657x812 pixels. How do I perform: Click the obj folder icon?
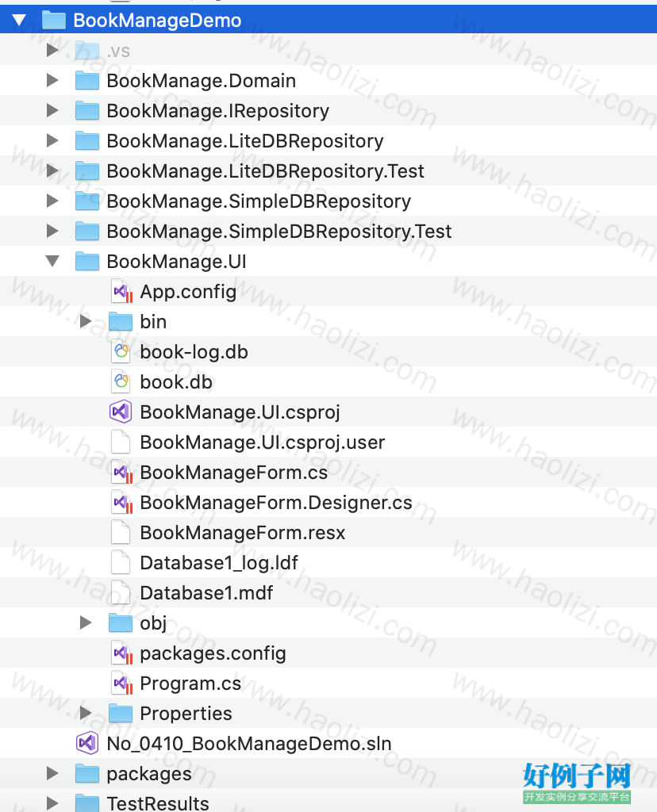[x=121, y=622]
